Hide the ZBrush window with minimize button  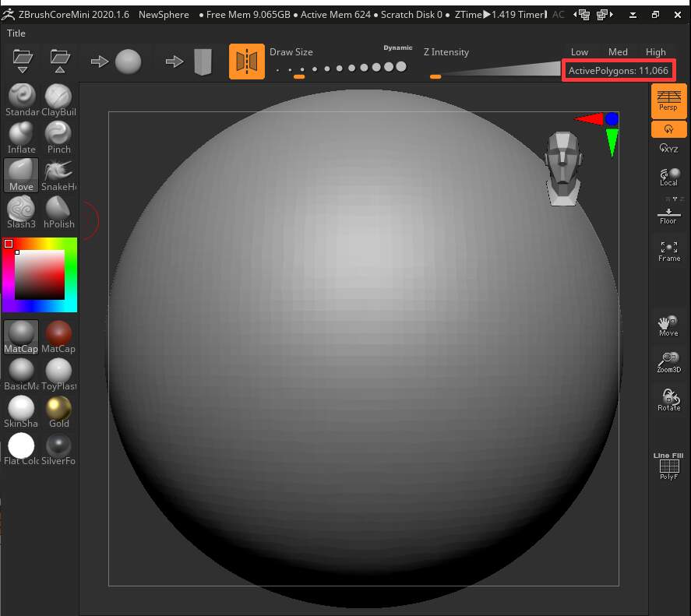(633, 15)
